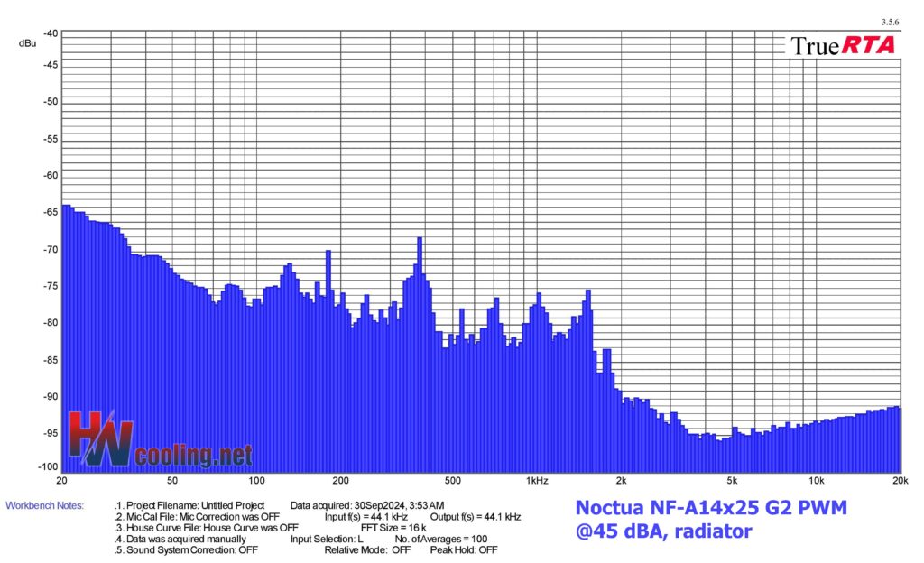The image size is (924, 563).
Task: Click the Noctua NF-A14x25 G2 PWM title
Action: pyautogui.click(x=711, y=508)
